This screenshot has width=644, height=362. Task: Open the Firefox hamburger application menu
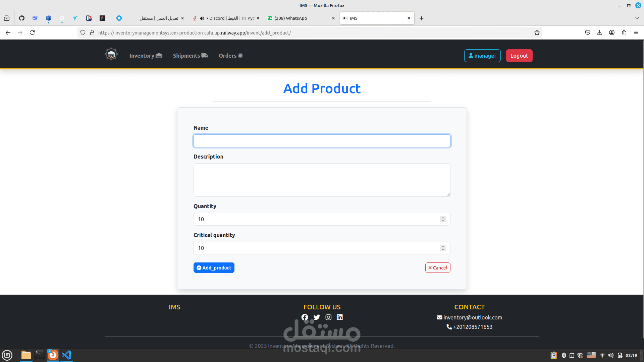636,33
